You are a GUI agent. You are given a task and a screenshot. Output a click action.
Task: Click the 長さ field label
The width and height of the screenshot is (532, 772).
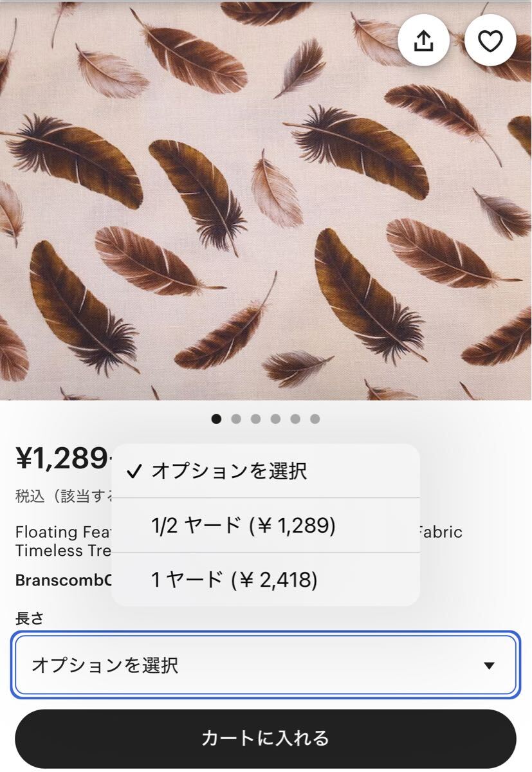coord(30,618)
